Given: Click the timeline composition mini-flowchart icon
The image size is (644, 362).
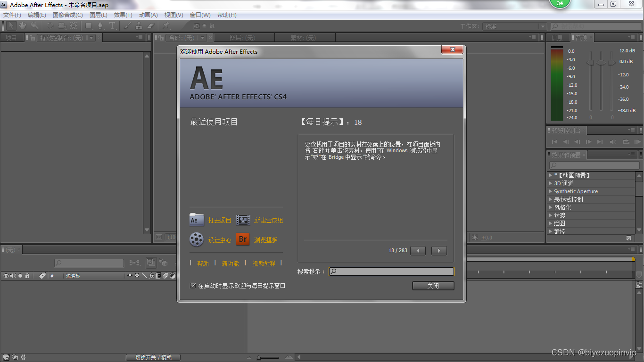Looking at the screenshot, I should (x=135, y=263).
